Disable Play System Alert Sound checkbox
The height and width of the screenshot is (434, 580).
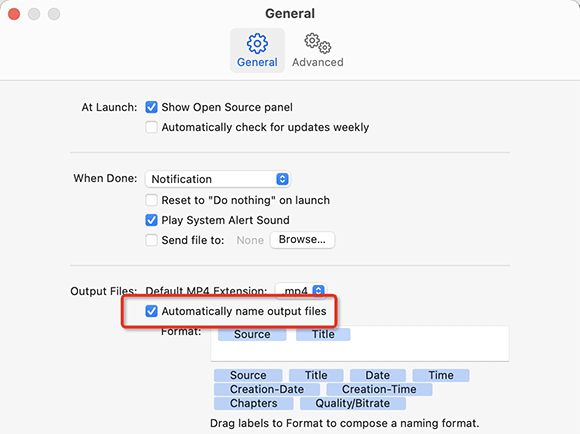(151, 220)
